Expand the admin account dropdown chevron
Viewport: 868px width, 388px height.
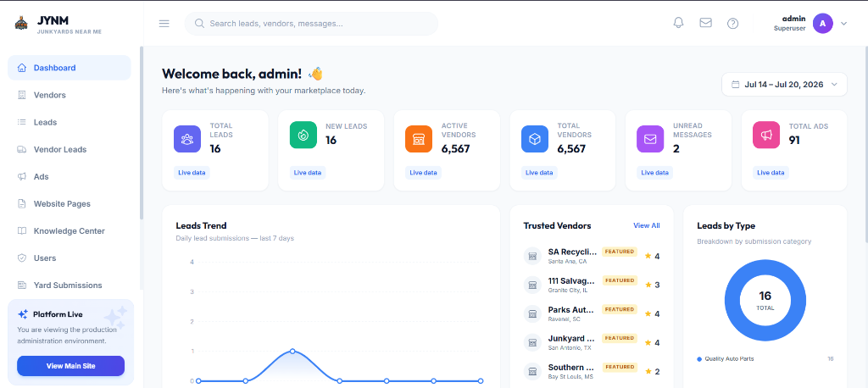(843, 23)
